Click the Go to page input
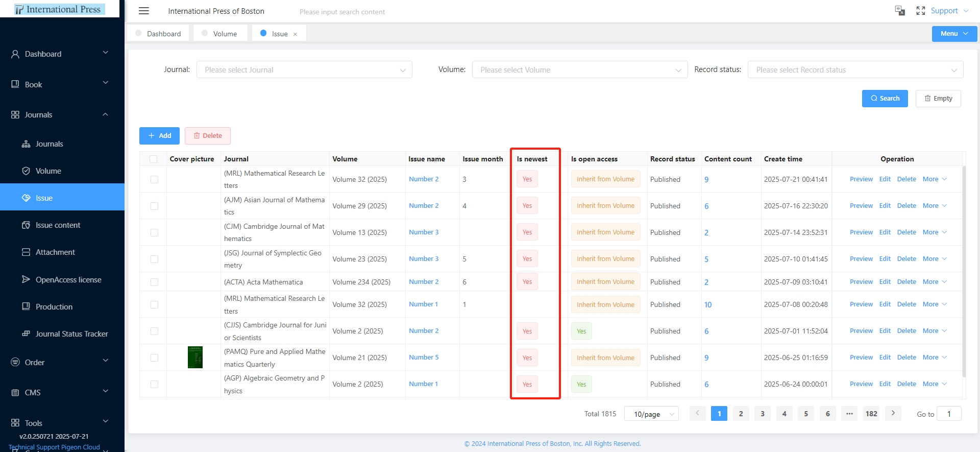Viewport: 980px width, 452px height. coord(949,414)
